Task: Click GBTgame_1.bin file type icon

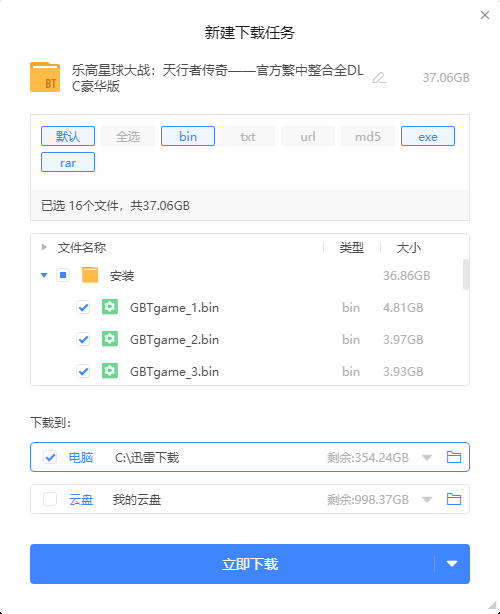Action: pos(110,307)
